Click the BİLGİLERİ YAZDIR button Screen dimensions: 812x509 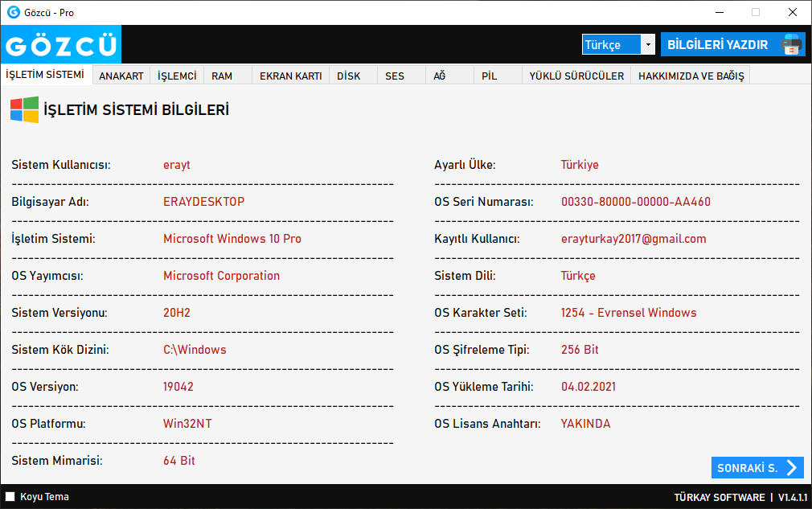[732, 44]
